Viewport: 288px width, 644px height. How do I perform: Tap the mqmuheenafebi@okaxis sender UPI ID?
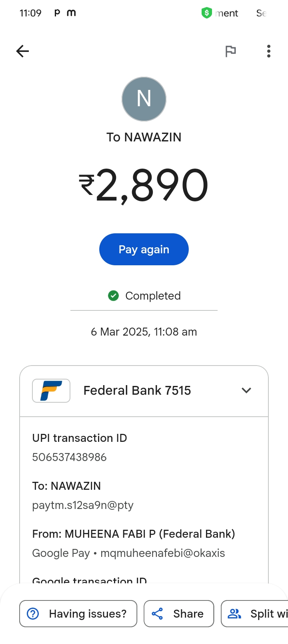click(x=162, y=553)
